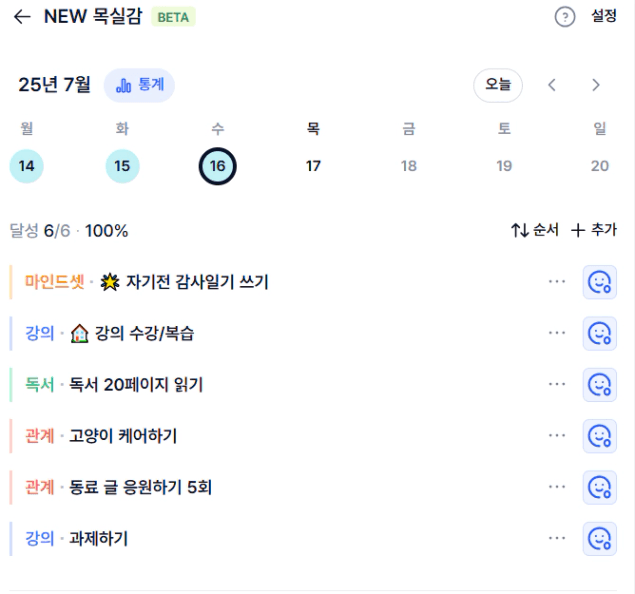The image size is (635, 594).
Task: Open the three-dot menu for 자기전 감사일기 쓰기
Action: [557, 281]
